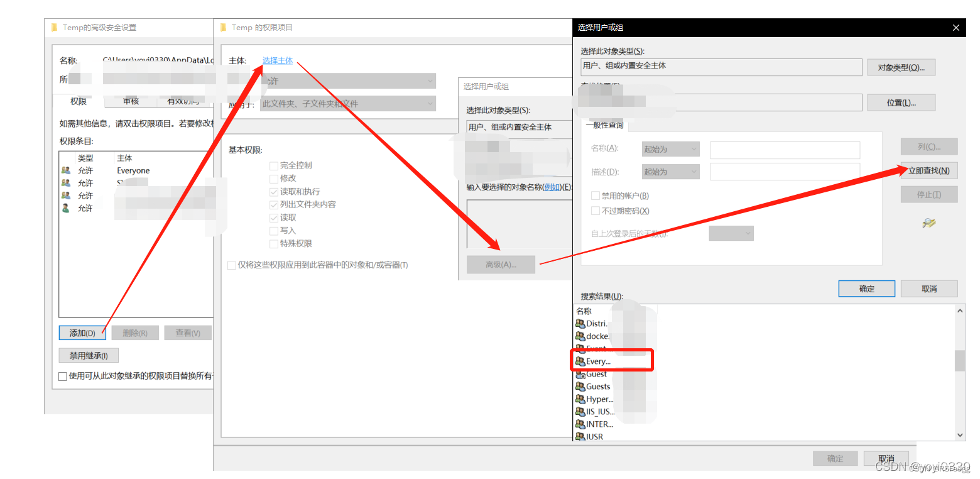The image size is (980, 479).
Task: Click the 添加(D) button
Action: click(82, 333)
